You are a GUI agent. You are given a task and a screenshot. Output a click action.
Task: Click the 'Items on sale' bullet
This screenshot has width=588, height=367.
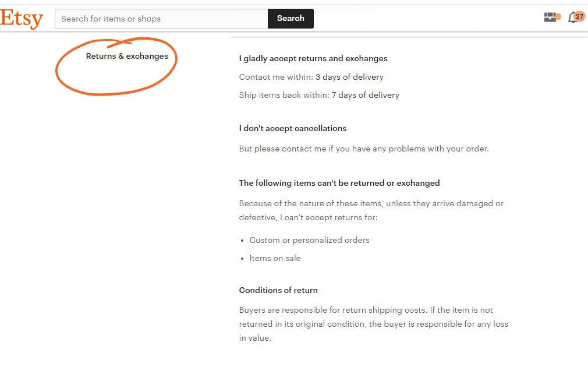[275, 258]
